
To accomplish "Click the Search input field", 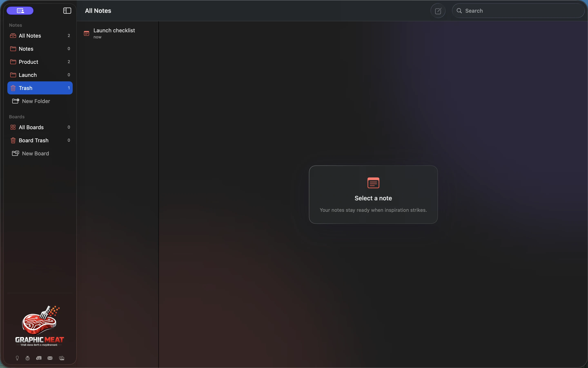I will (x=518, y=11).
